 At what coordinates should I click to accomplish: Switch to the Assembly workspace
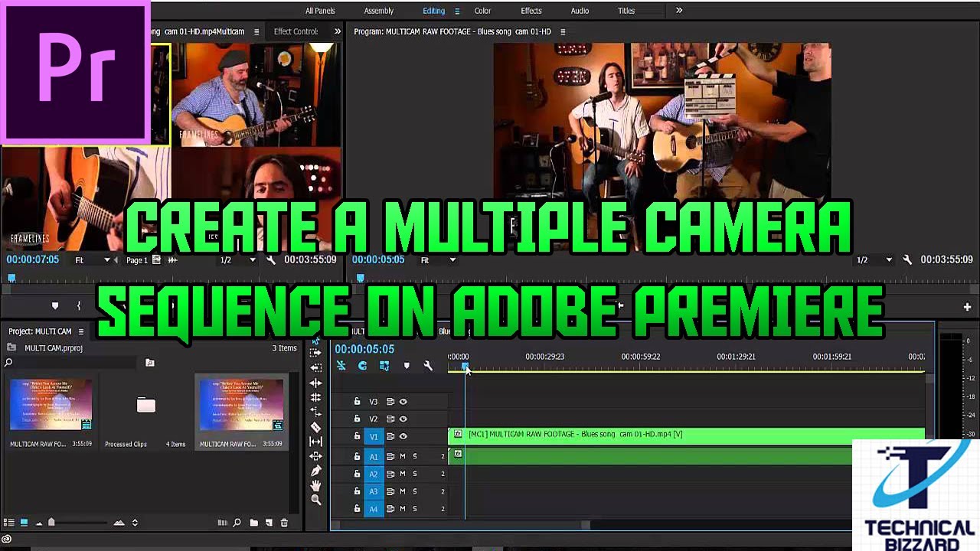click(378, 11)
